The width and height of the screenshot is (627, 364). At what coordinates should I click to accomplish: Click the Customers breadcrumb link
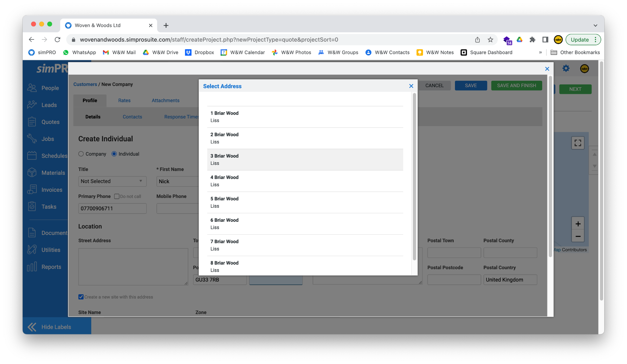click(x=85, y=84)
